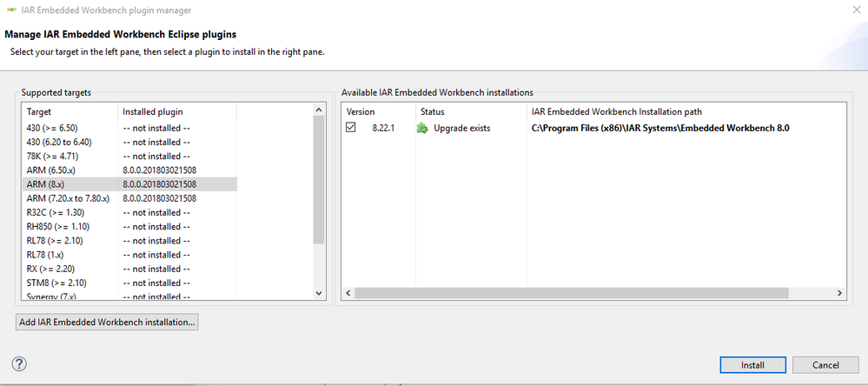Select the RL78 (>= 2.10) target
The width and height of the screenshot is (868, 386).
(55, 241)
